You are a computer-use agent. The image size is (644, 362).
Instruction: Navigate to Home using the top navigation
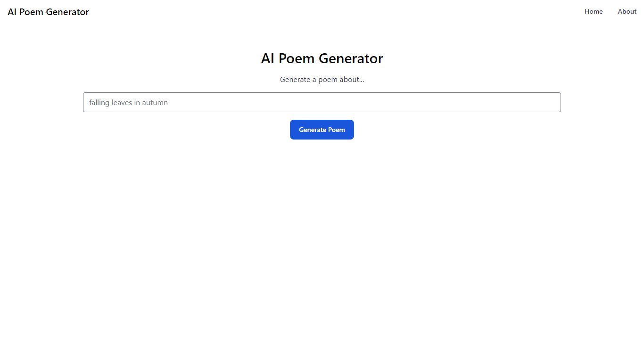[594, 11]
